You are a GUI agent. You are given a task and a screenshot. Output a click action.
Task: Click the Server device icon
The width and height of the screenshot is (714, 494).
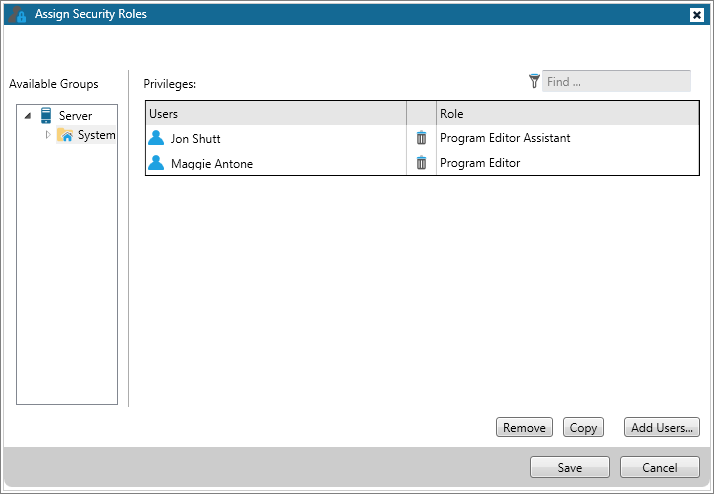click(46, 115)
